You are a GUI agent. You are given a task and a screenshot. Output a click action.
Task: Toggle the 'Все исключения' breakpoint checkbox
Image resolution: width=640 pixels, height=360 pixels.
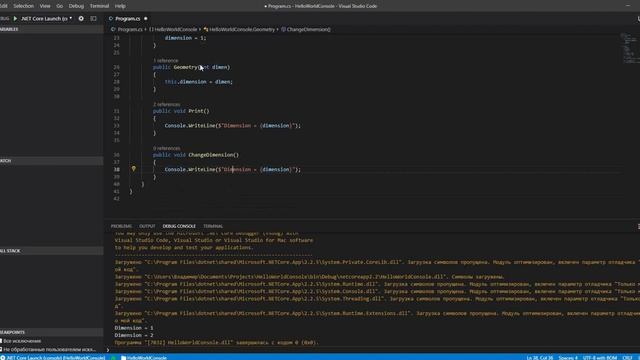tap(1, 341)
